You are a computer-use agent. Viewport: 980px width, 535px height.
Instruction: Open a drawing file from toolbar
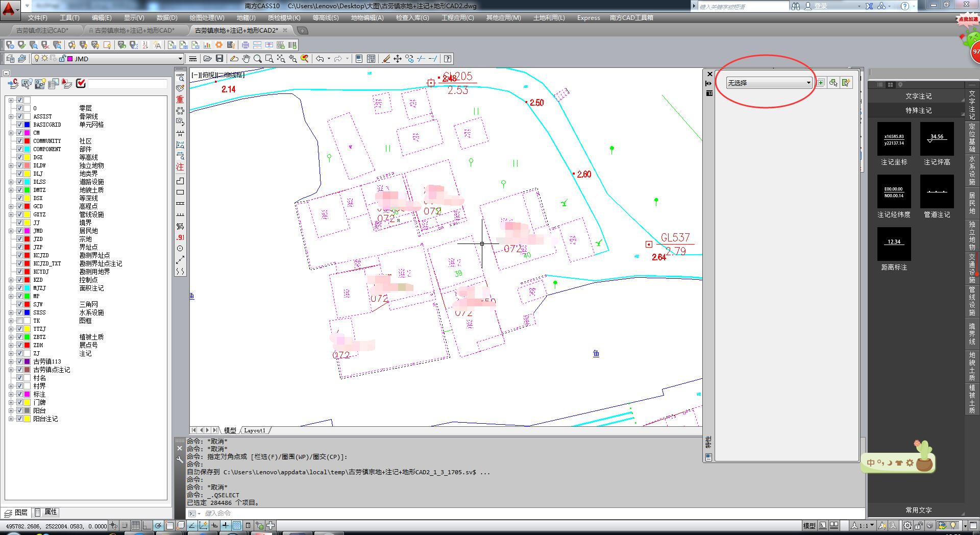pos(208,59)
